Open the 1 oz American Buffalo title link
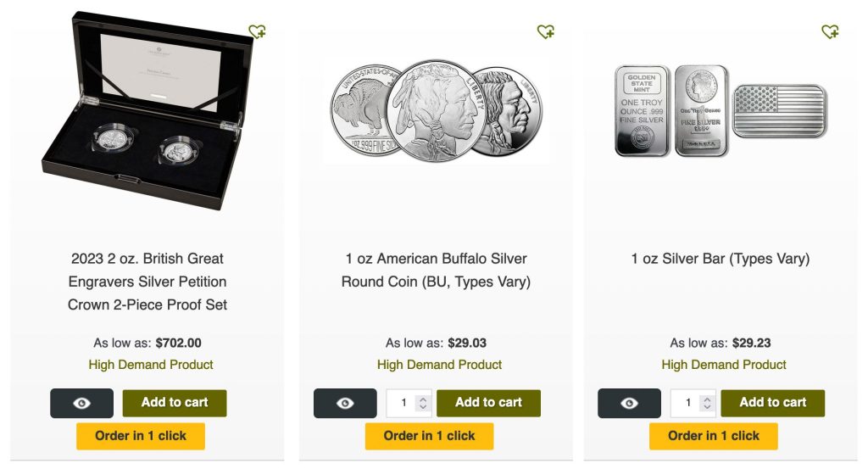The height and width of the screenshot is (469, 868). 436,270
